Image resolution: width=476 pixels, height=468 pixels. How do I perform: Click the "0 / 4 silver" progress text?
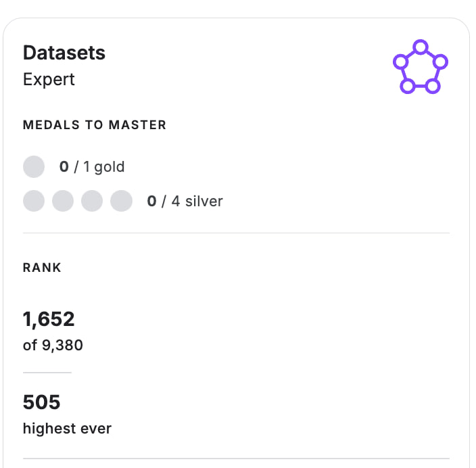(185, 201)
